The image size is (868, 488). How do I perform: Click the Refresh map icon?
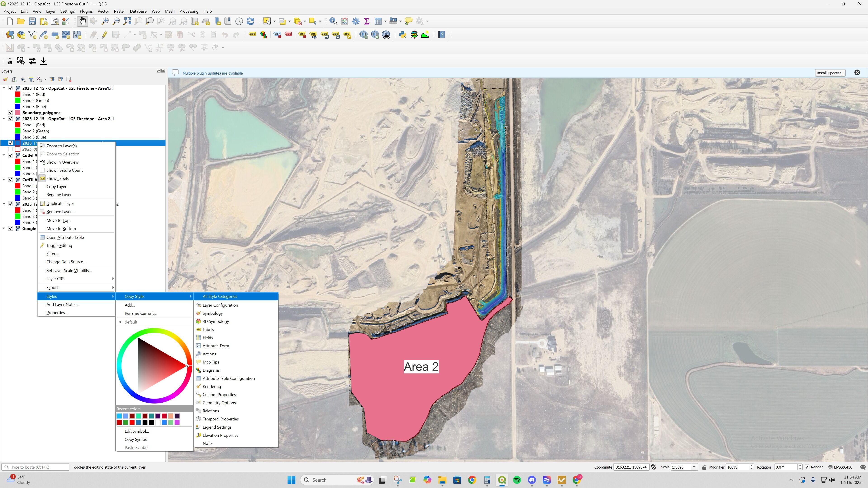tap(250, 21)
